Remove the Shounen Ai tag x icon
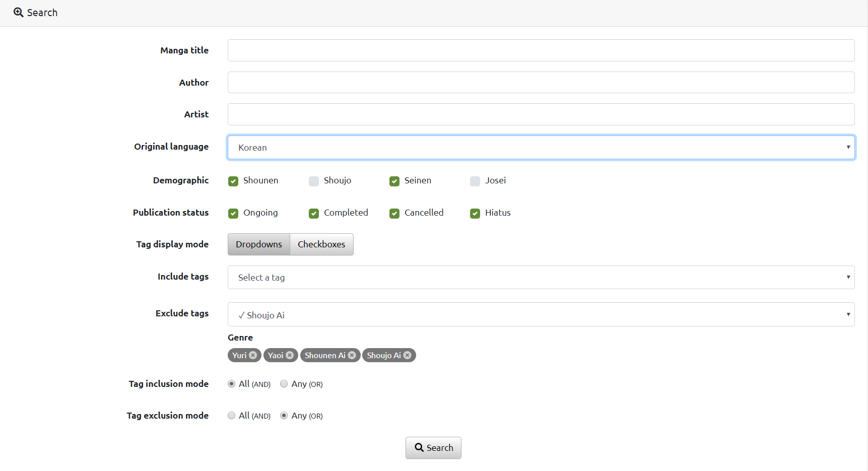Viewport: 868px width, 471px height. pyautogui.click(x=352, y=355)
